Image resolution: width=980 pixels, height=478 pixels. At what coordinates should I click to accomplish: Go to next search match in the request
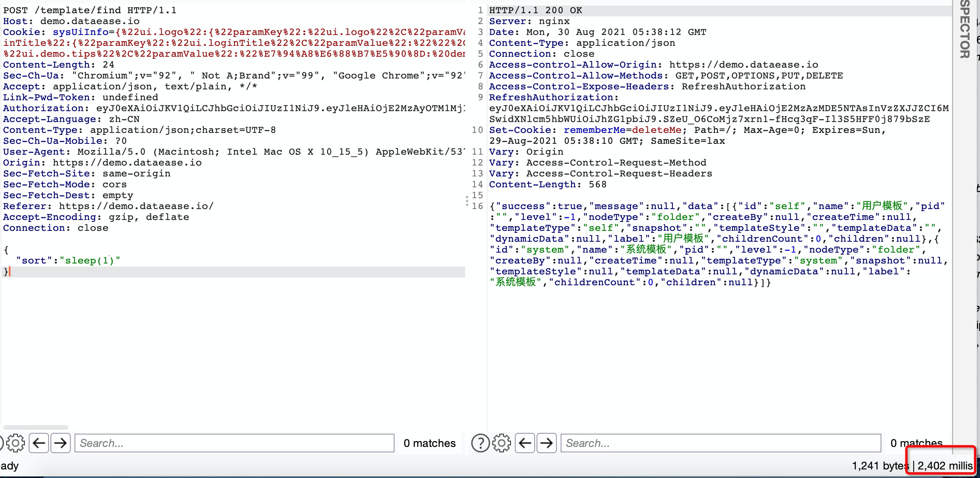tap(61, 443)
